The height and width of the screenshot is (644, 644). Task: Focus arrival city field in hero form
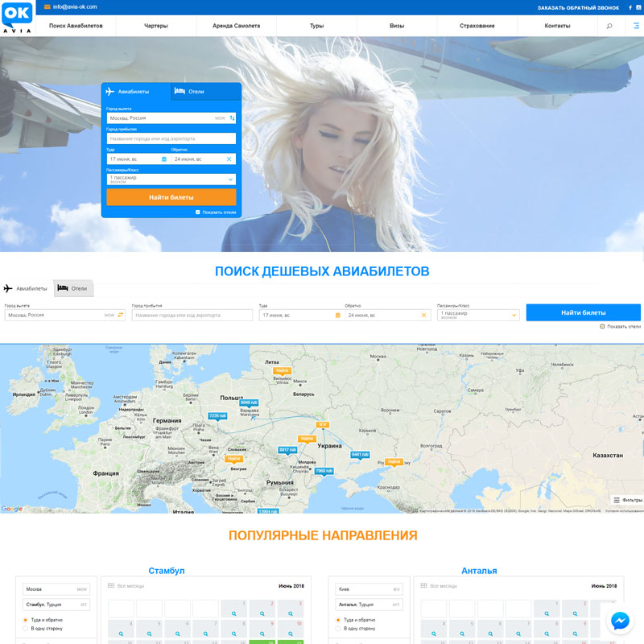click(171, 138)
